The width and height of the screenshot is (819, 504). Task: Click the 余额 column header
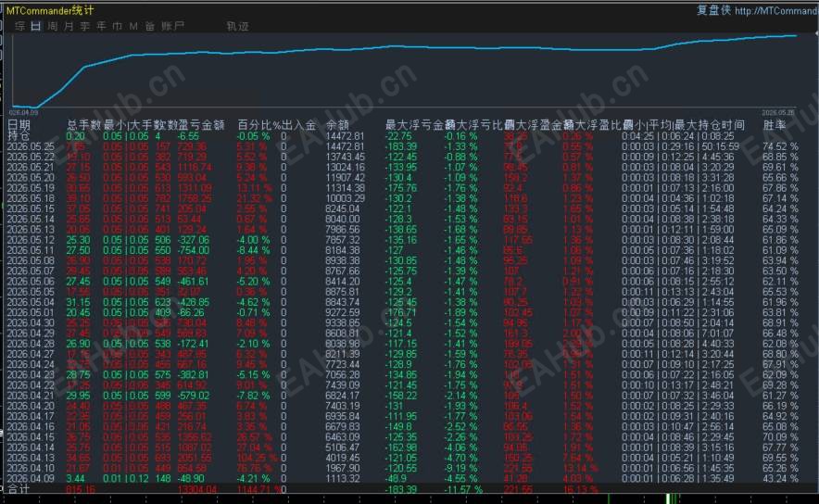coord(337,125)
